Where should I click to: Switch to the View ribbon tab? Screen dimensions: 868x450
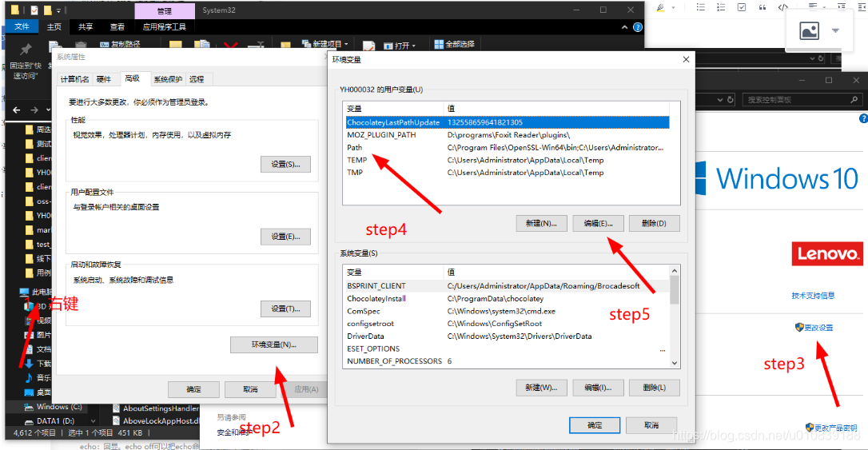pyautogui.click(x=117, y=26)
